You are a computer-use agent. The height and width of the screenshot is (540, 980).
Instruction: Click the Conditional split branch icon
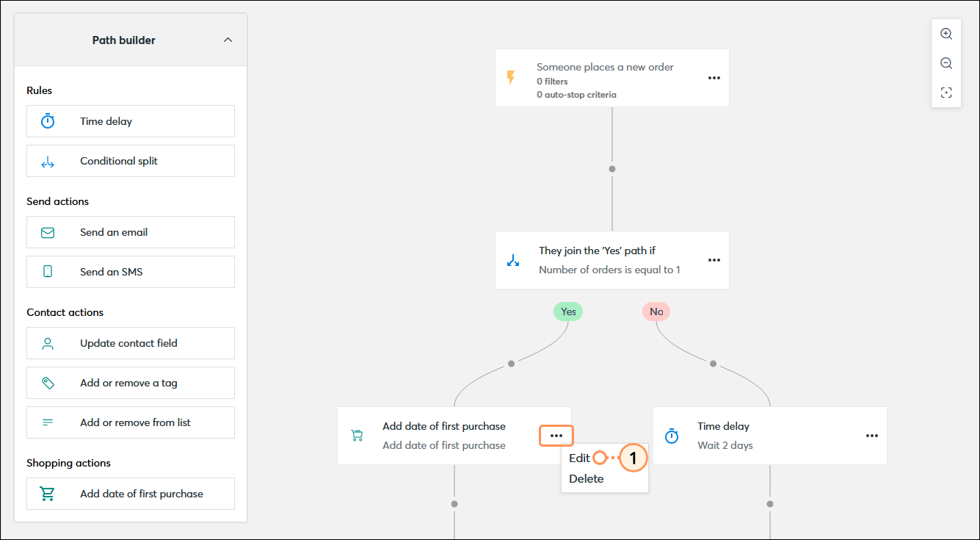click(47, 161)
